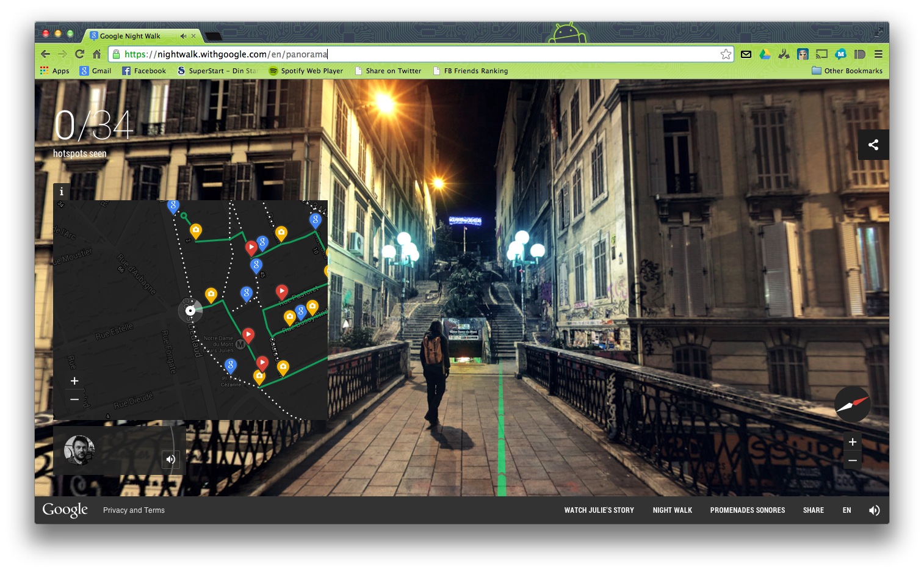924x572 pixels.
Task: Mute the tab audio via the tab speaker icon
Action: 184,35
